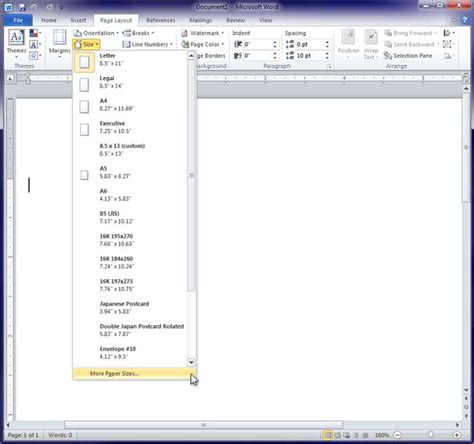Viewport: 474px width, 444px height.
Task: Open the Themes gallery button
Action: pos(16,44)
